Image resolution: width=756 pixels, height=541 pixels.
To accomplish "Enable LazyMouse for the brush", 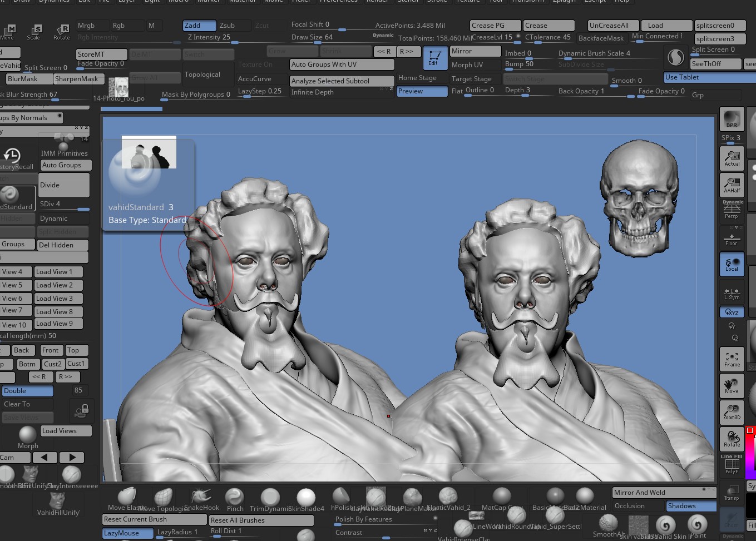I will coord(127,533).
